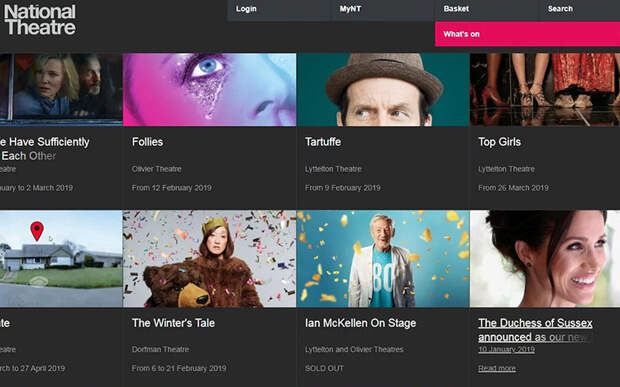Open the Tartuffe title link
The width and height of the screenshot is (620, 387).
point(323,142)
